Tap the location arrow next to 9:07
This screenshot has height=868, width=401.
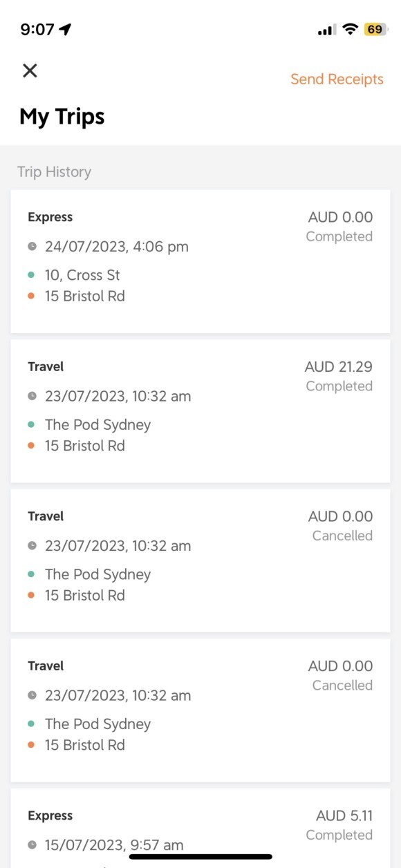tap(66, 29)
